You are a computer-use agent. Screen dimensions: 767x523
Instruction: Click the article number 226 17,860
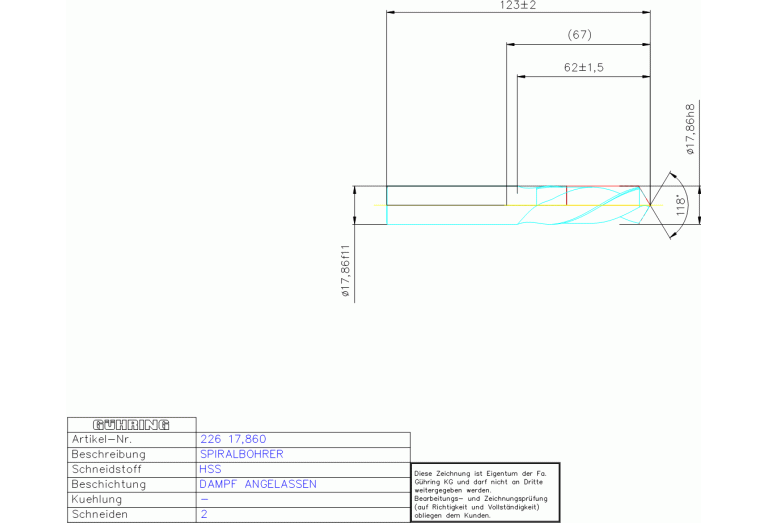tap(233, 439)
